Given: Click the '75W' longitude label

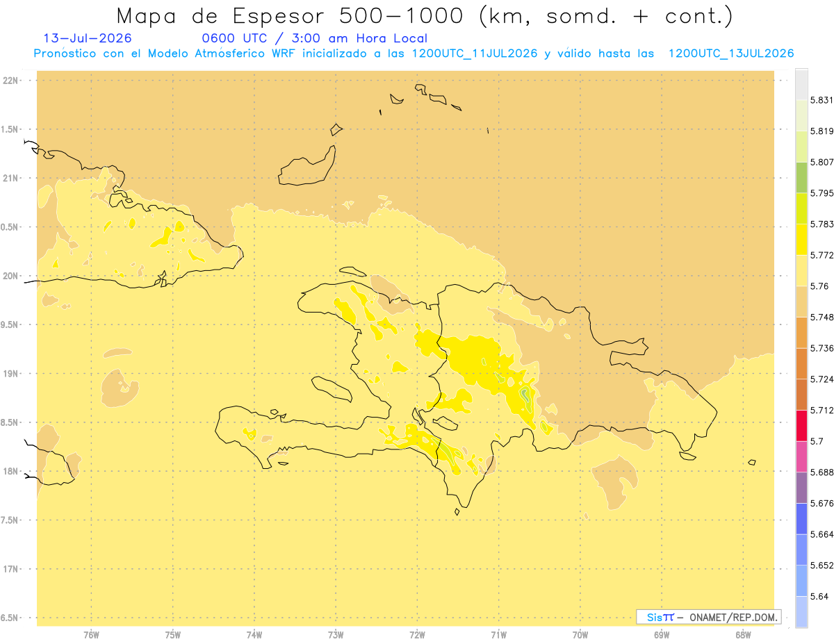Looking at the screenshot, I should (173, 635).
